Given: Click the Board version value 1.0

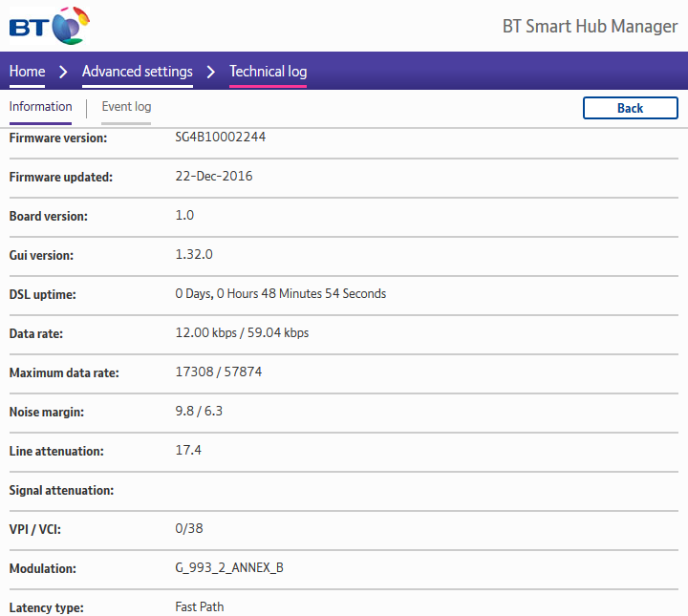Looking at the screenshot, I should pyautogui.click(x=184, y=215).
